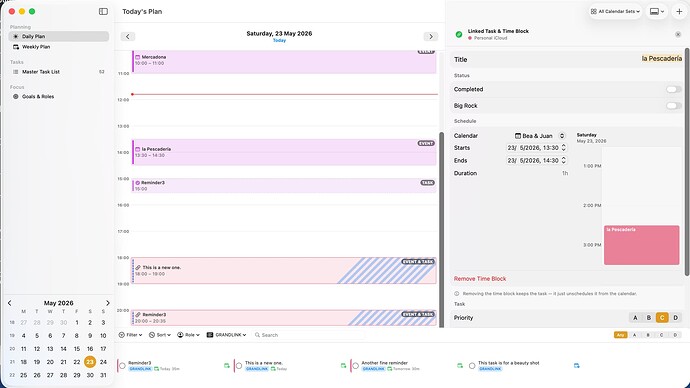Filter tasks by priority D in bottom bar
Viewport: 690px width, 388px height.
coord(675,335)
